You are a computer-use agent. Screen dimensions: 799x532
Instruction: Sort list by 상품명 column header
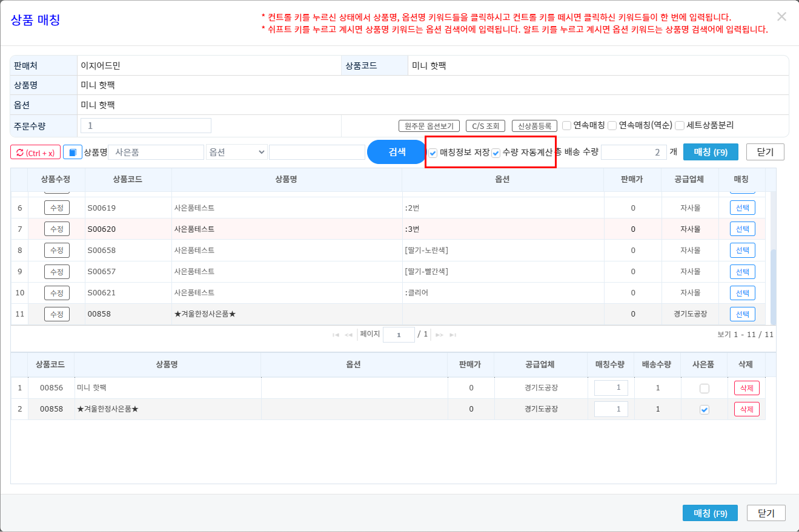287,179
